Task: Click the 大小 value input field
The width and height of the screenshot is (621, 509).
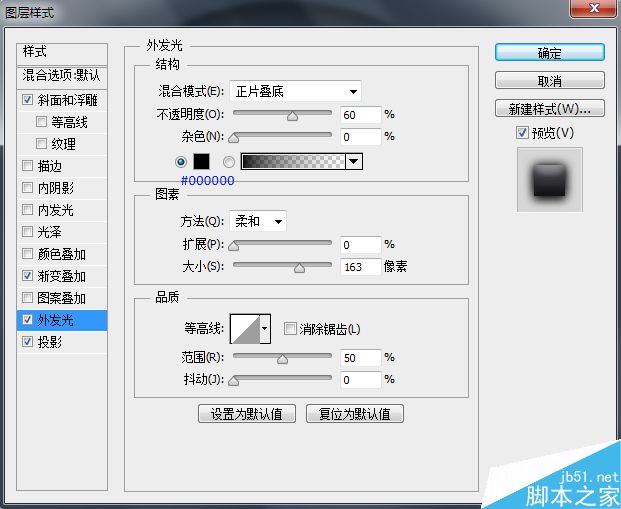Action: click(360, 267)
